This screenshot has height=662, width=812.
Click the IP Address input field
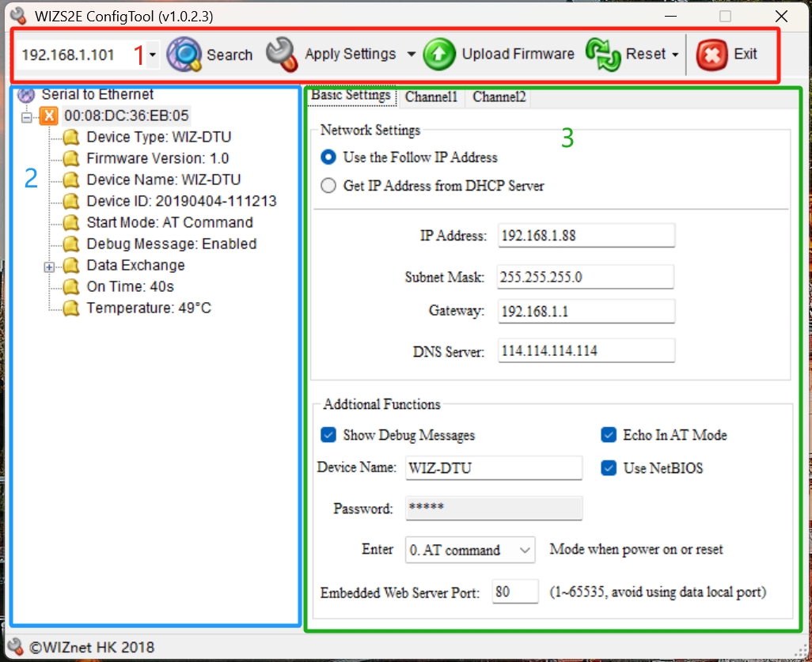pos(586,236)
